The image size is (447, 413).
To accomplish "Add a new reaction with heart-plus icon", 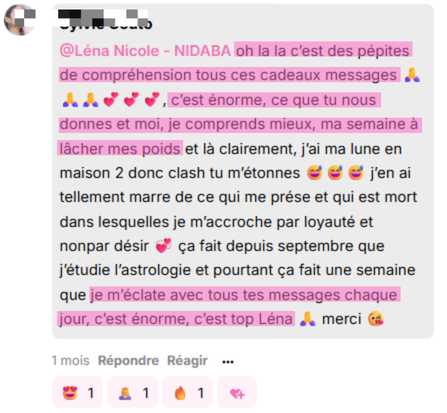I will 237,393.
